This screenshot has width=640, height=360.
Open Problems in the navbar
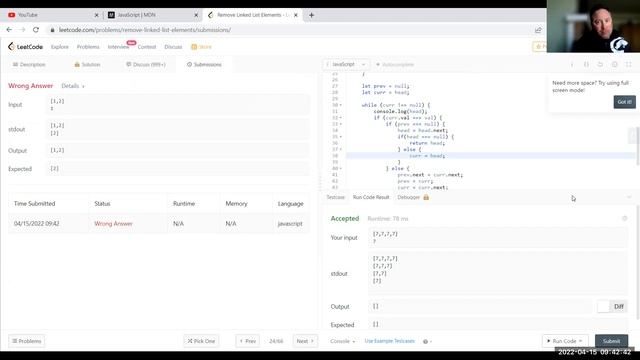click(x=88, y=47)
